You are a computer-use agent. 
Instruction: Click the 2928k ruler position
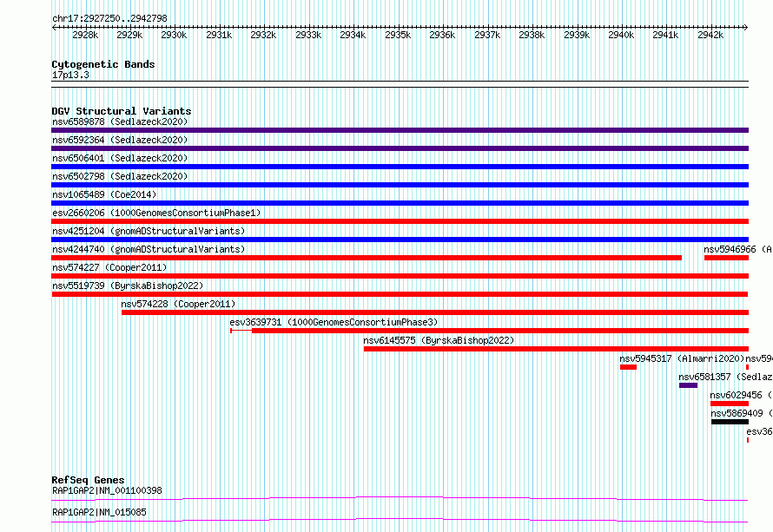click(x=85, y=35)
